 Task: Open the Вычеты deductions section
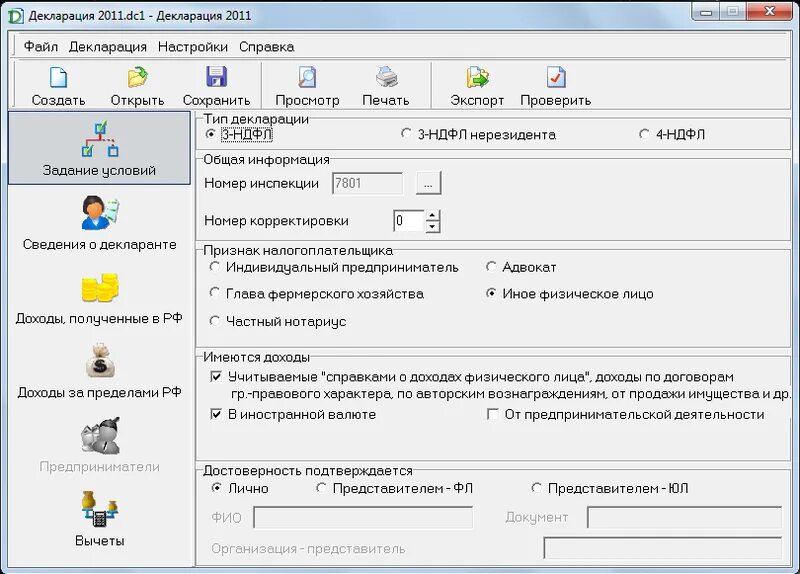[99, 519]
